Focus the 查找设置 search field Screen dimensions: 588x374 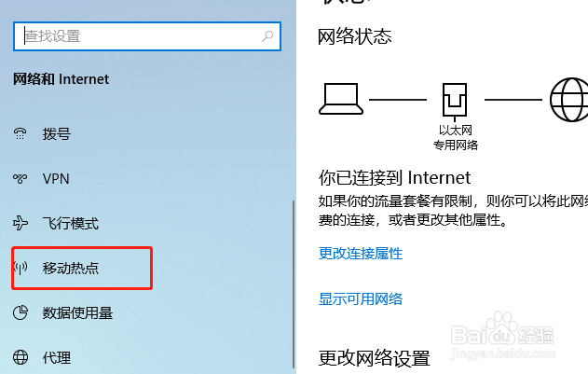(147, 36)
